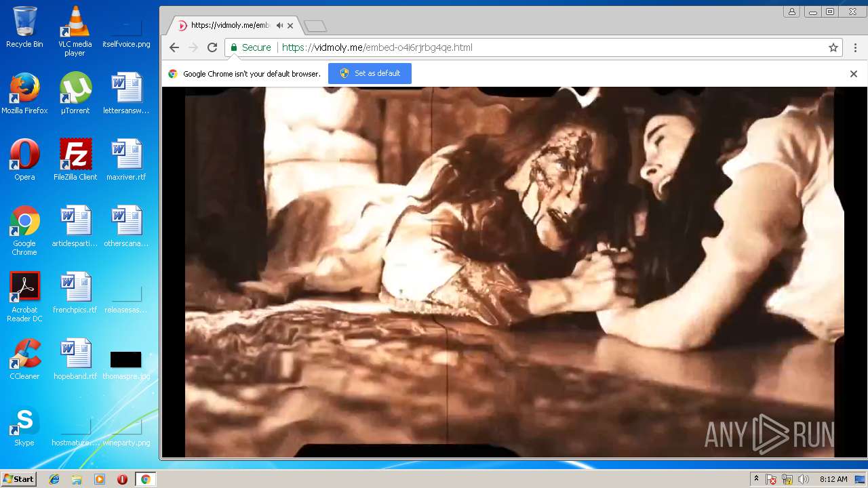The image size is (868, 488).
Task: Open Windows Explorer from the taskbar
Action: coord(77,479)
